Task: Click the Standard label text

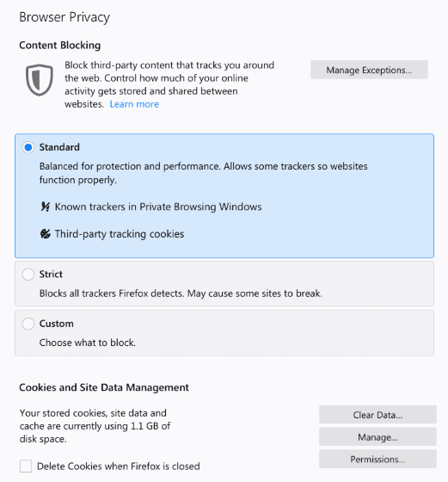Action: (x=59, y=147)
